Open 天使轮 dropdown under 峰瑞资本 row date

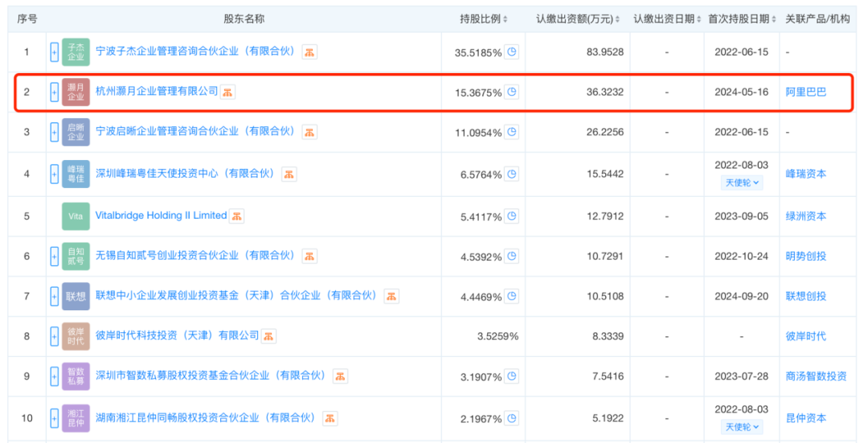click(742, 183)
